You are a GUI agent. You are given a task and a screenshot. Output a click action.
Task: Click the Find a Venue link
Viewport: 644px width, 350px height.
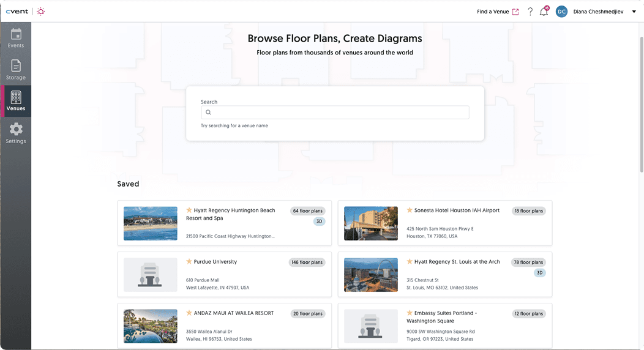[492, 12]
